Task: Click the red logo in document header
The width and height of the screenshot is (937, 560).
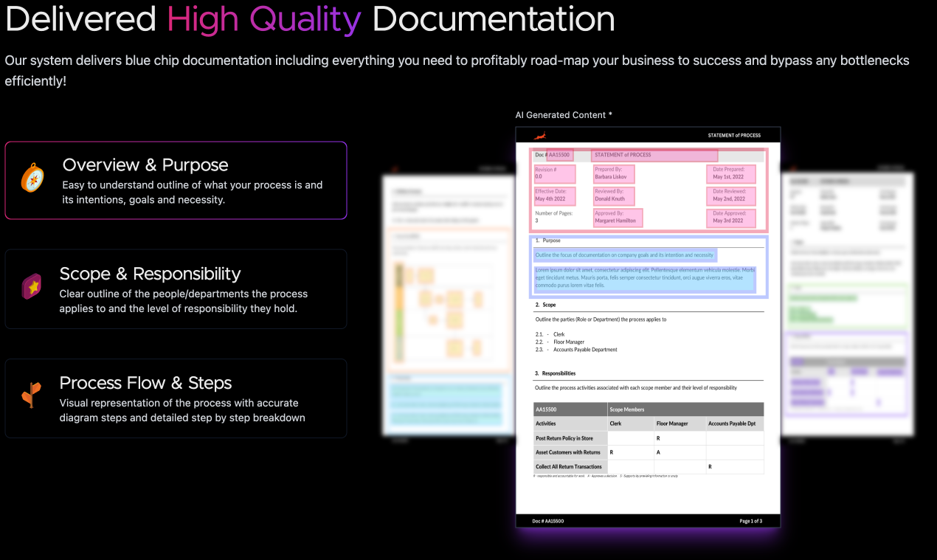Action: (x=540, y=136)
